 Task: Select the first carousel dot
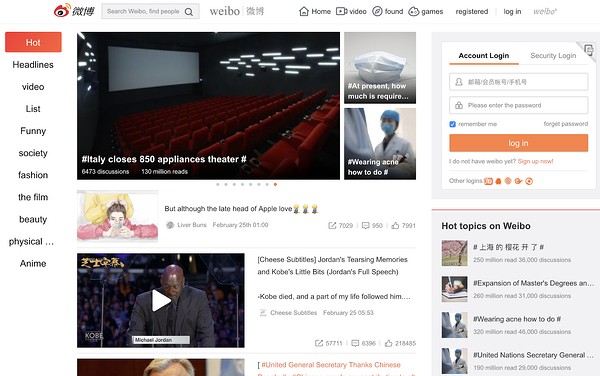click(218, 184)
